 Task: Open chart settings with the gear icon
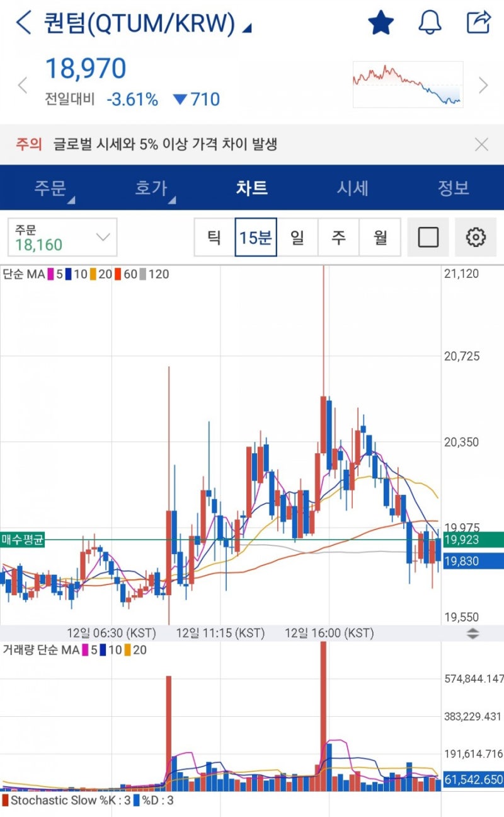click(x=476, y=236)
